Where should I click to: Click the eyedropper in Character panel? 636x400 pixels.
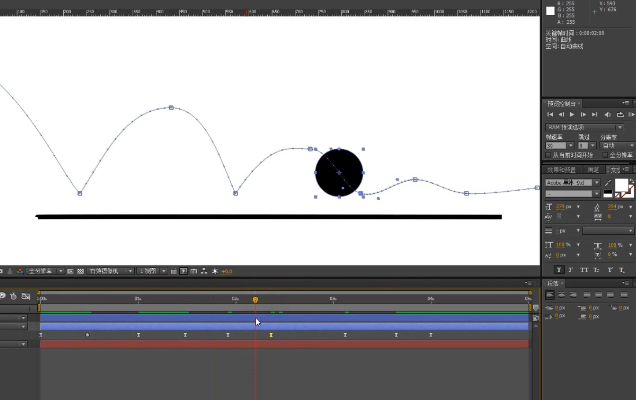click(x=607, y=183)
